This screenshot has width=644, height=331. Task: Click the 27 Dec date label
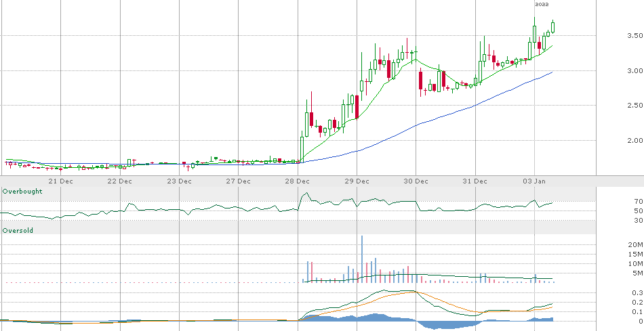click(x=239, y=181)
